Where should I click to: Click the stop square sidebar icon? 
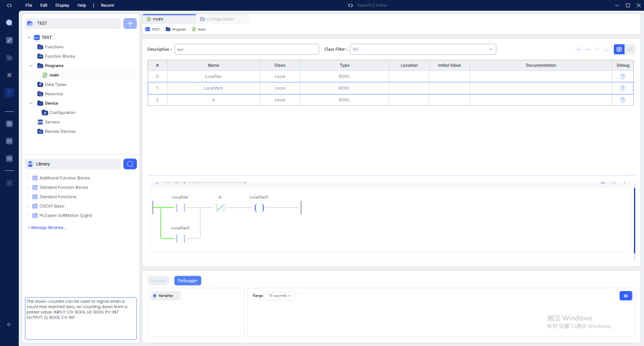[9, 75]
